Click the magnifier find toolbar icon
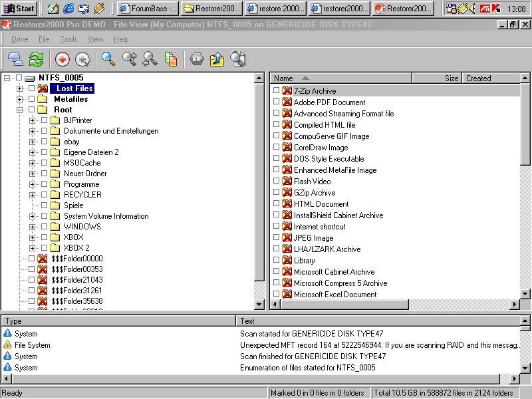The height and width of the screenshot is (399, 532). 108,59
